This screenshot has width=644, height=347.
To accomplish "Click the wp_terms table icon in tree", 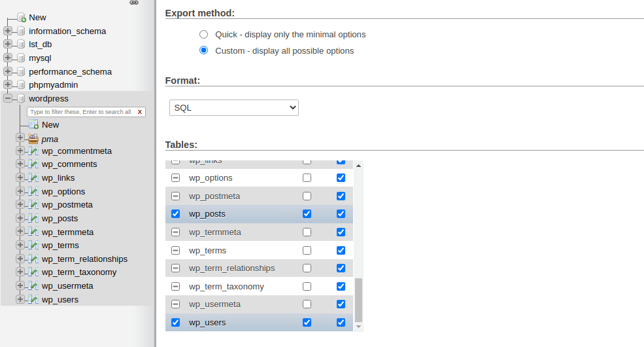I will click(34, 246).
